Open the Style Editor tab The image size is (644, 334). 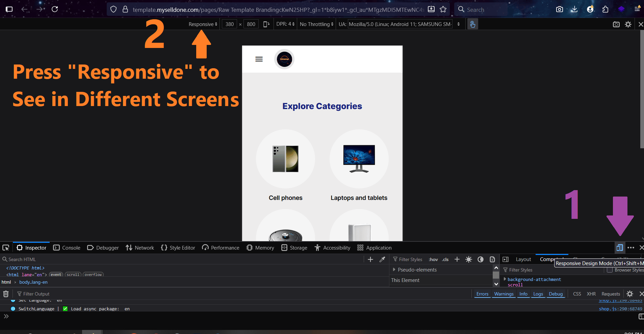[x=178, y=248]
